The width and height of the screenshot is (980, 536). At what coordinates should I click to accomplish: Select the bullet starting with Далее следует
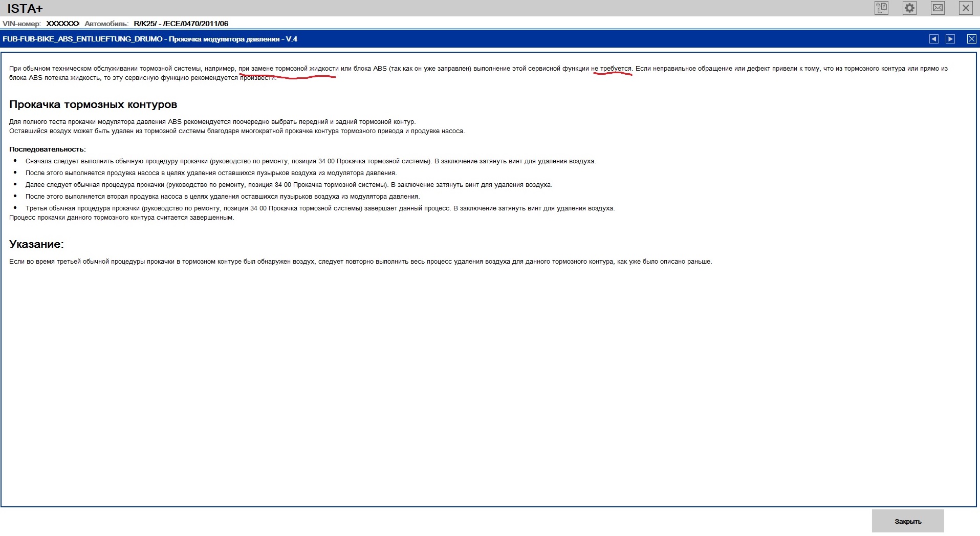coord(289,185)
